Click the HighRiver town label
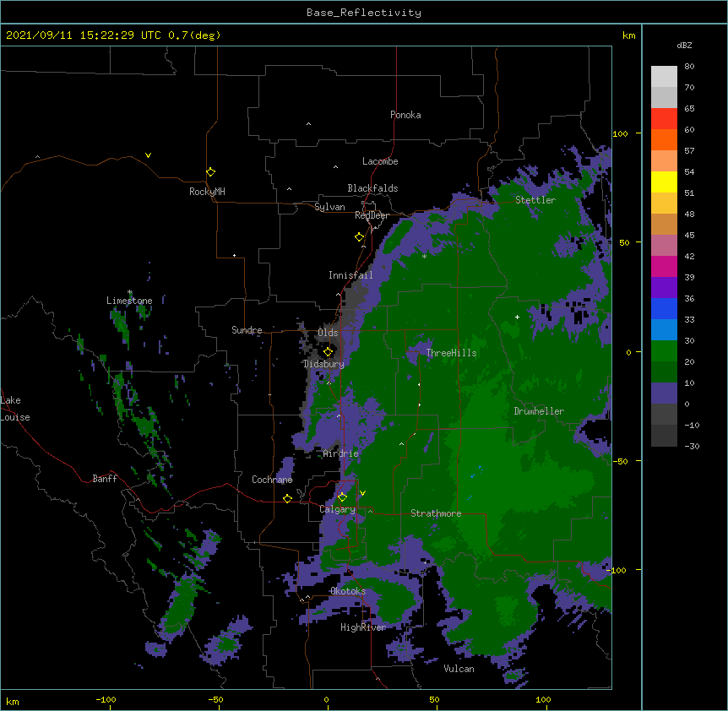 363,627
